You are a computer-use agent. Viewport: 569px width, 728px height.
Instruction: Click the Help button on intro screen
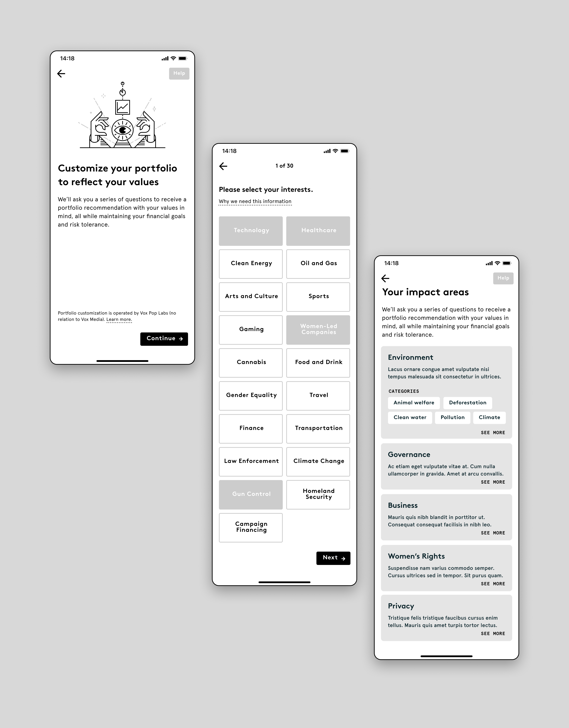click(179, 73)
